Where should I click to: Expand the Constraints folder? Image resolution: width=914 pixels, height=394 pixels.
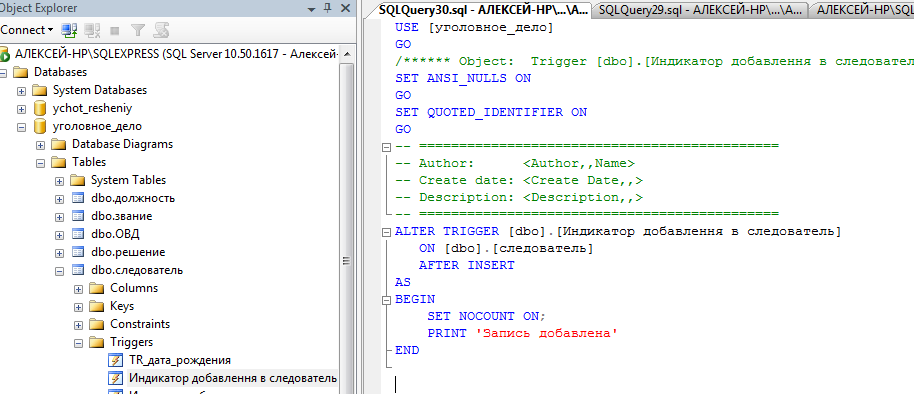click(x=78, y=325)
